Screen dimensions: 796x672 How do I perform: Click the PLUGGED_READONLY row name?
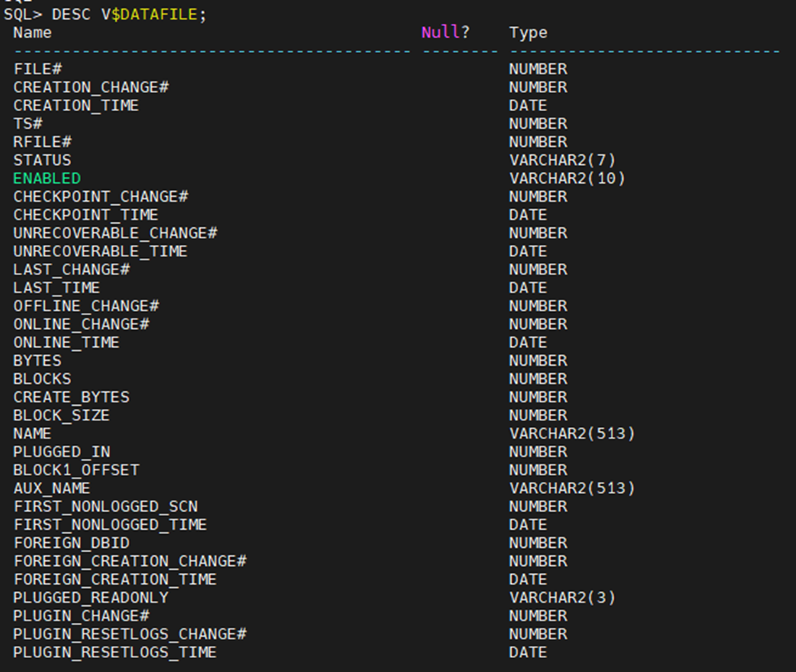(91, 599)
